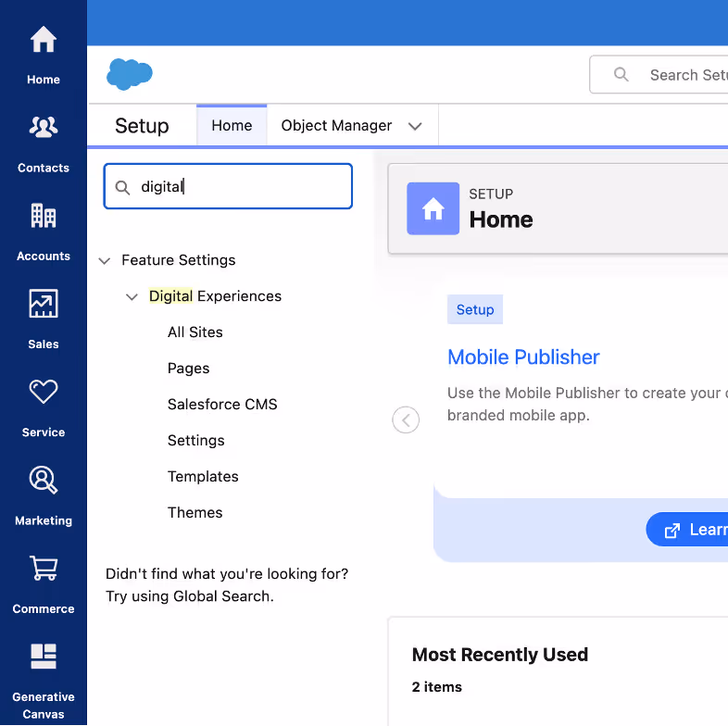Open the Generative Canvas icon
Image resolution: width=728 pixels, height=726 pixels.
(44, 657)
